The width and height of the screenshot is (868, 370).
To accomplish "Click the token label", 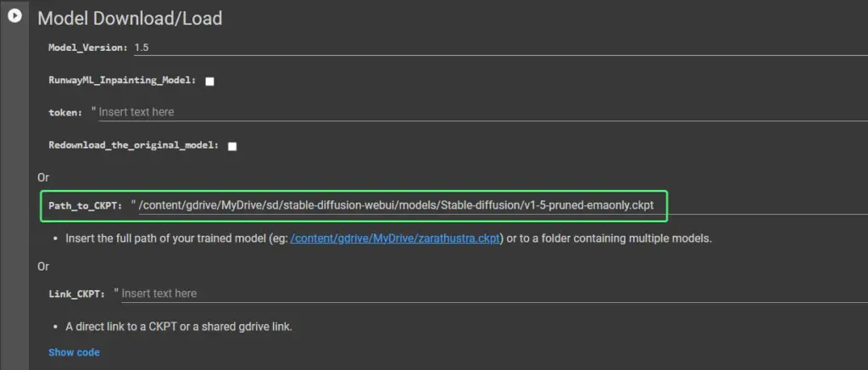I will 65,112.
